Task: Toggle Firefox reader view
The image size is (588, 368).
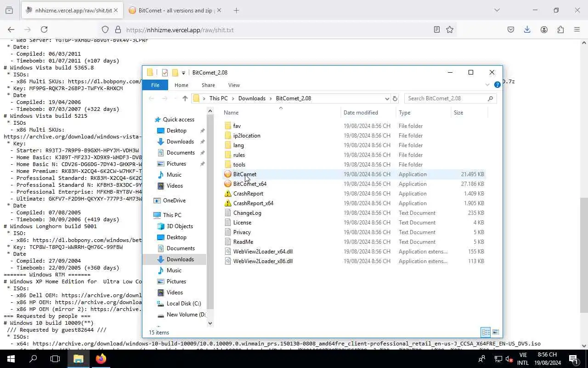Action: click(437, 29)
